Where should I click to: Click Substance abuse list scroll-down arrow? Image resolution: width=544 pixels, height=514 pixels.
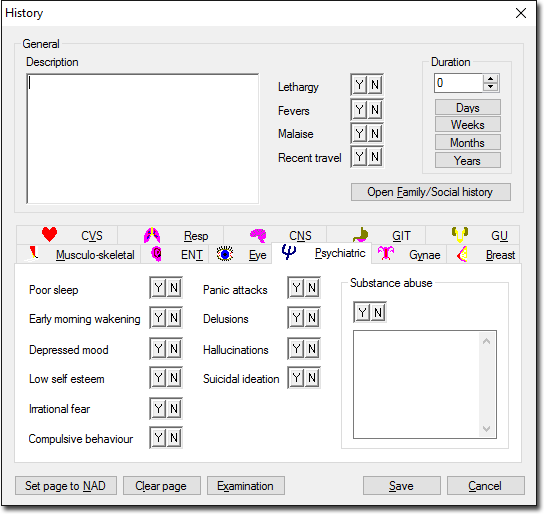click(486, 429)
